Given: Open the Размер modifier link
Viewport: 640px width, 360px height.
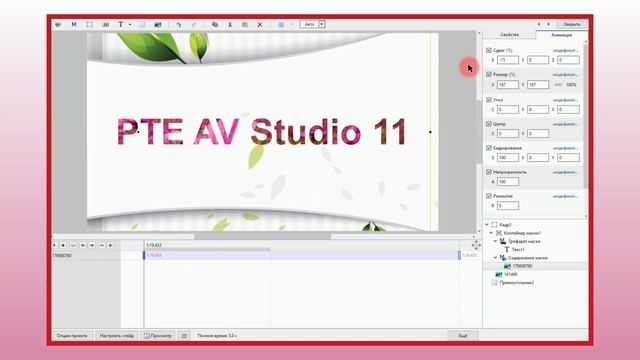Looking at the screenshot, I should click(x=565, y=75).
